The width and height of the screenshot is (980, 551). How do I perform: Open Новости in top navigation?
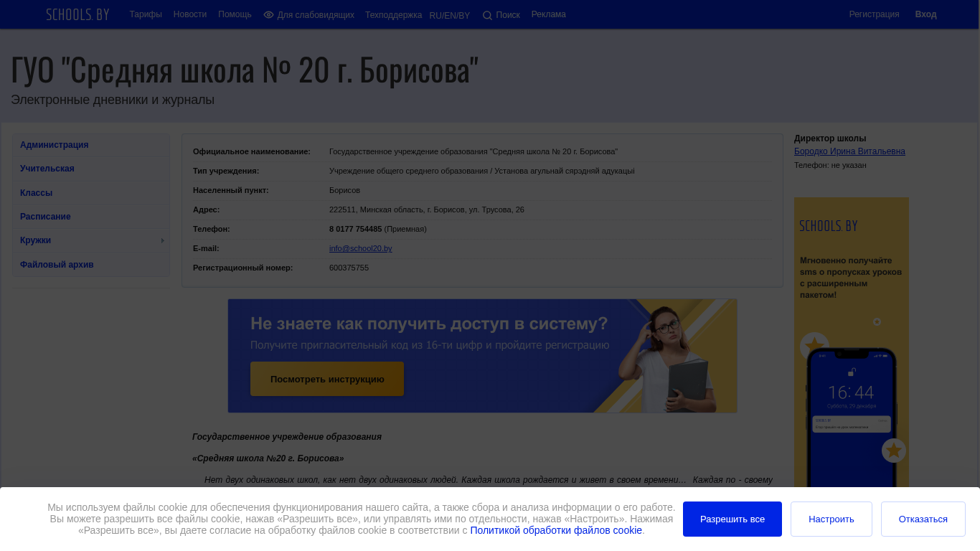click(190, 14)
